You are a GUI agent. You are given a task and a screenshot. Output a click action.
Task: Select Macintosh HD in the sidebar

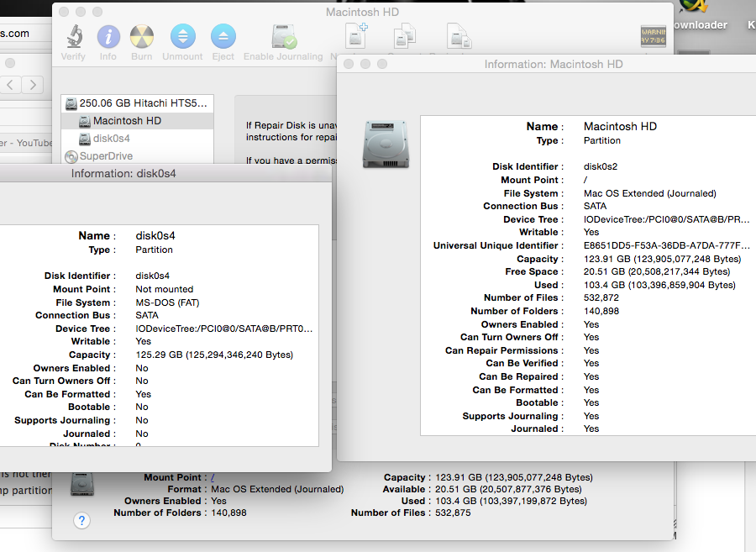126,121
